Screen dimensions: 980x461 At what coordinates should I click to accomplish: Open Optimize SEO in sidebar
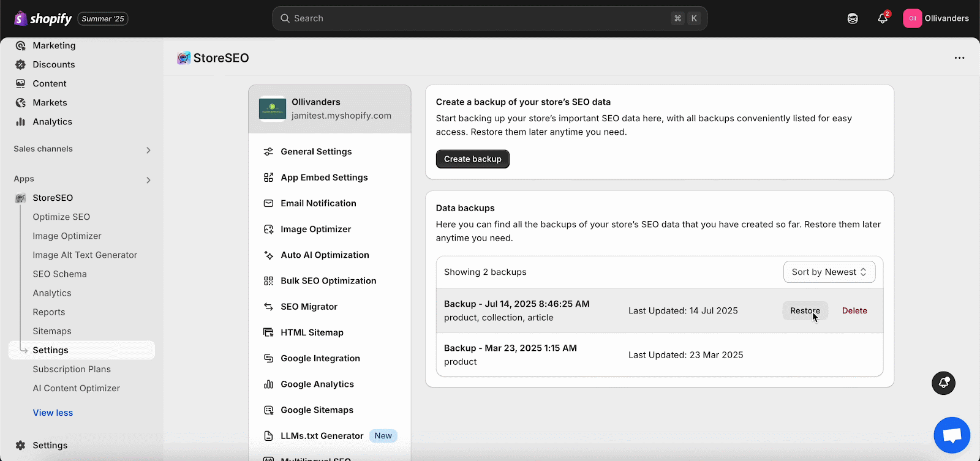pos(61,217)
